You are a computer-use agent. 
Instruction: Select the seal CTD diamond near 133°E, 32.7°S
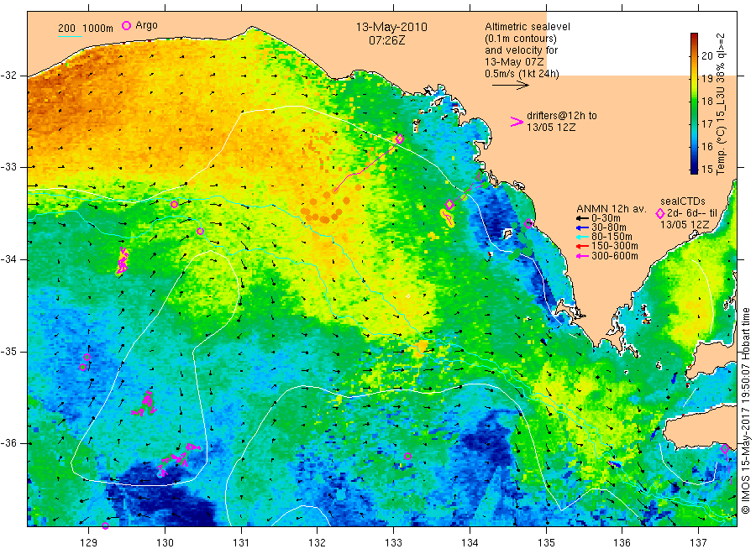pos(399,139)
